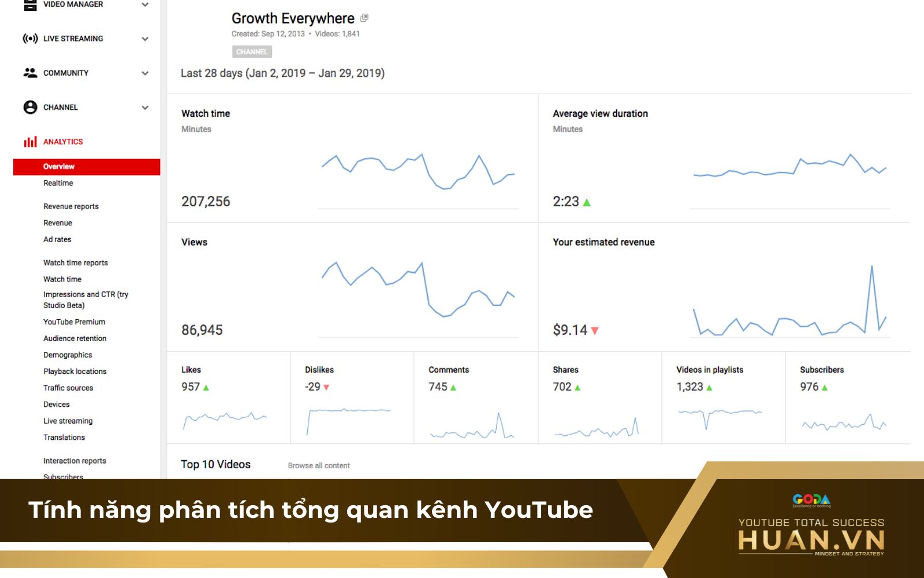Click the Subscribers sparkline chart

(844, 423)
